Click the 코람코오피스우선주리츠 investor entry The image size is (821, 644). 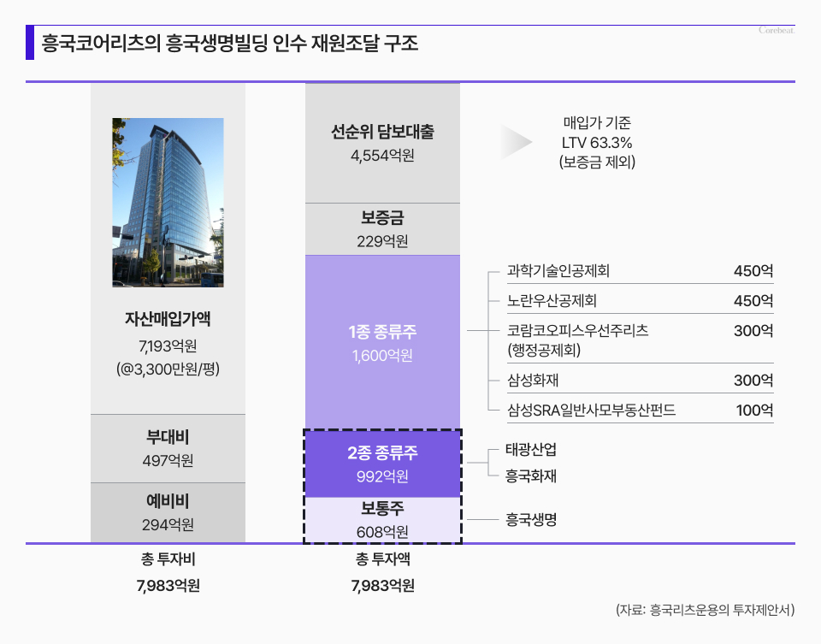[x=577, y=340]
